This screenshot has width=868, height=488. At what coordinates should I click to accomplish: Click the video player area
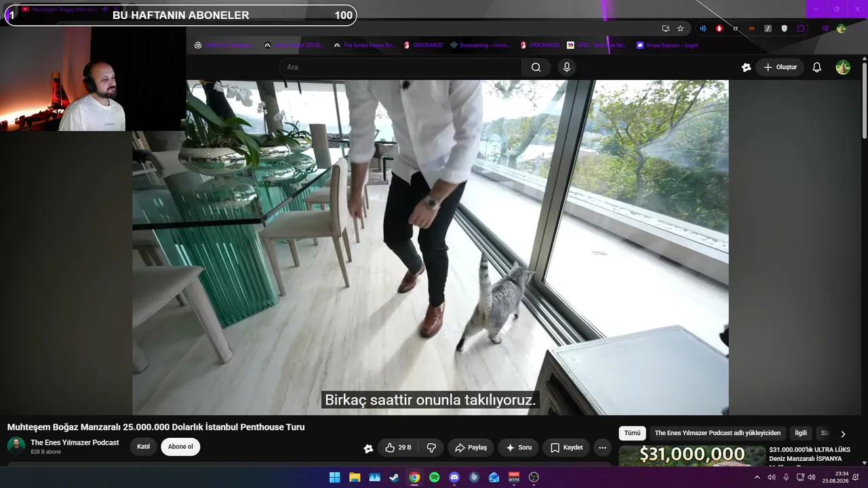(x=431, y=247)
